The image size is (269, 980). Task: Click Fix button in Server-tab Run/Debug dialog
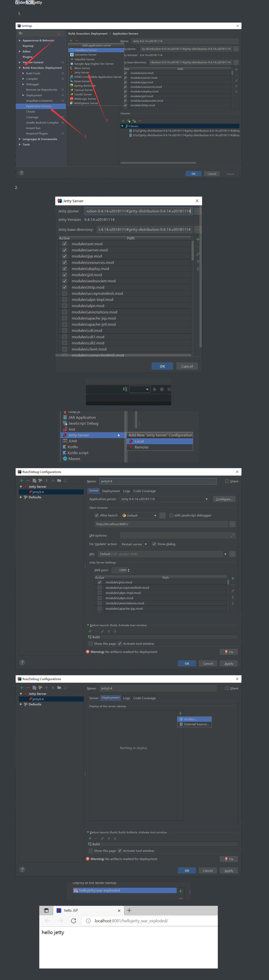(x=229, y=652)
